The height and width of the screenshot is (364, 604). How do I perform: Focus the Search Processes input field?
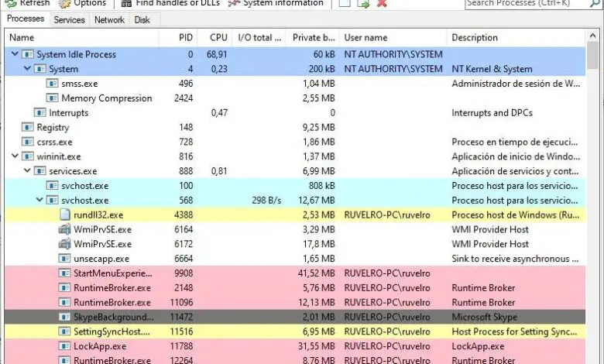(x=527, y=3)
